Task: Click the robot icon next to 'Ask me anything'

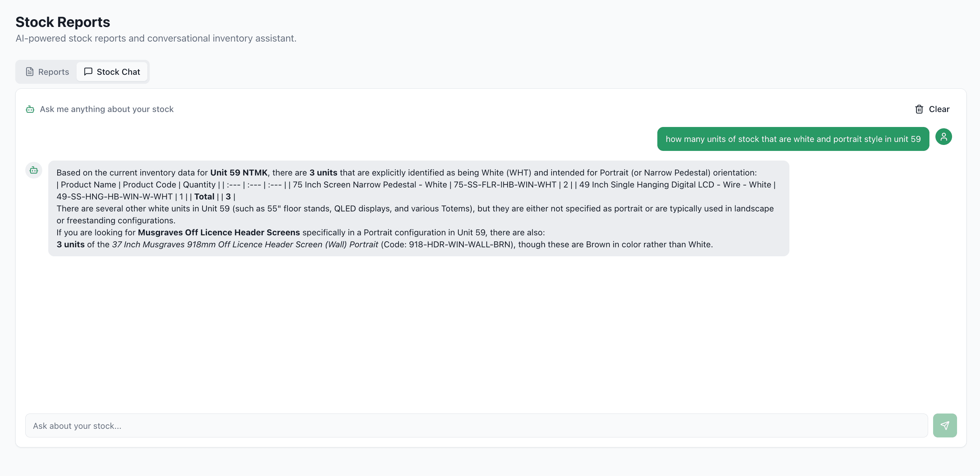Action: [x=30, y=109]
